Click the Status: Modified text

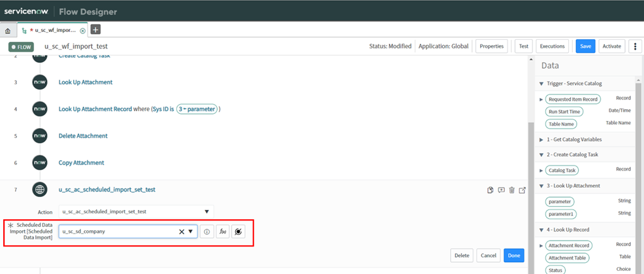[x=390, y=46]
